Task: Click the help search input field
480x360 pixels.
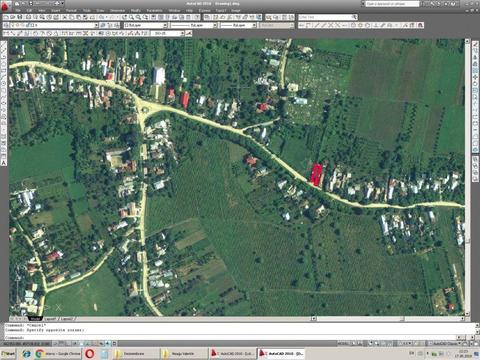Action: [x=392, y=4]
